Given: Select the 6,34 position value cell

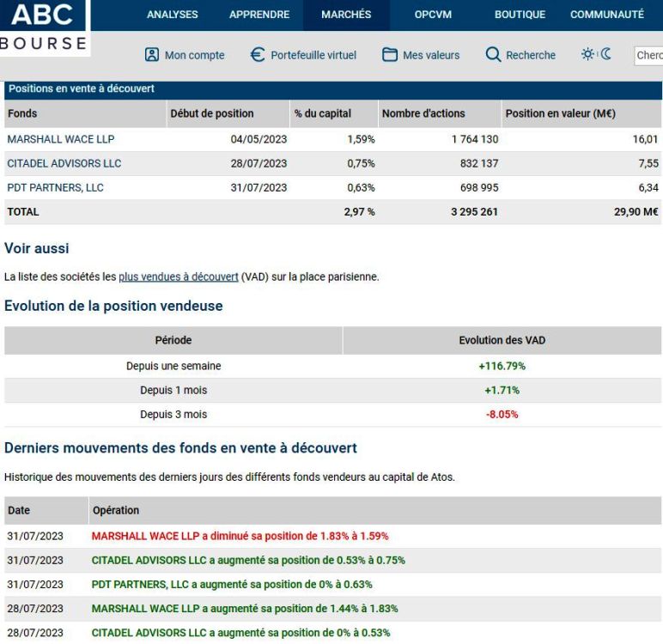Looking at the screenshot, I should [x=648, y=187].
